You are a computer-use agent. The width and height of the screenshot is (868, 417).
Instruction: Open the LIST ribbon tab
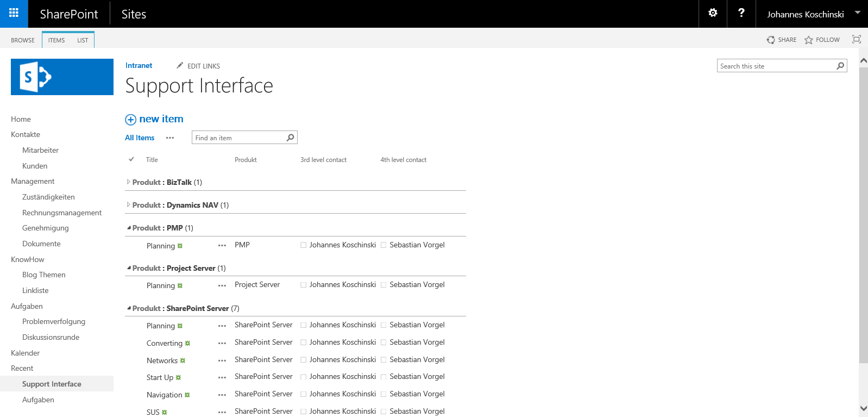point(83,40)
